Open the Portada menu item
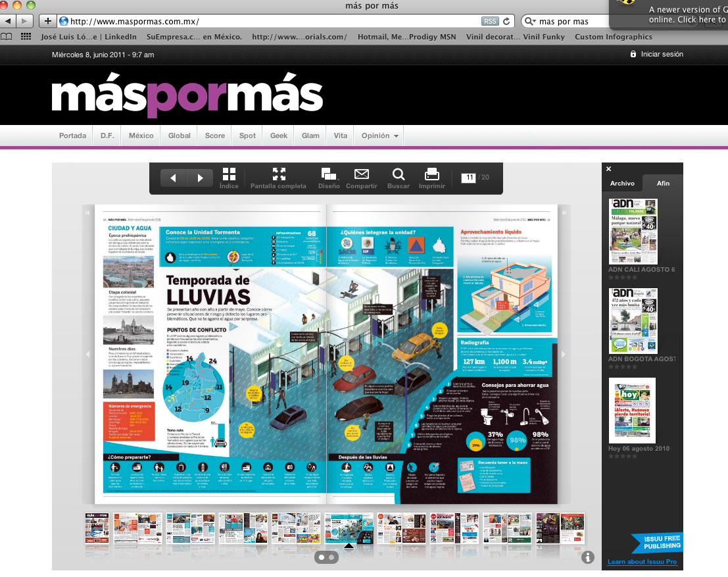 (x=72, y=136)
